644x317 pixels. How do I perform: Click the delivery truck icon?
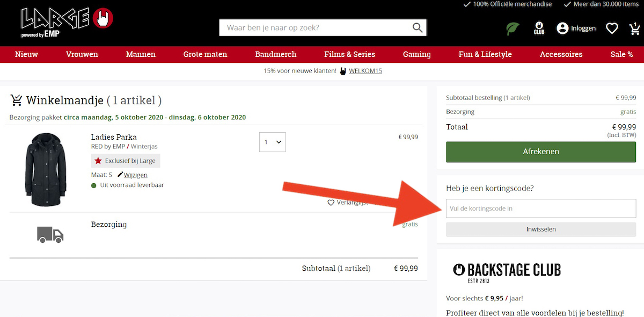click(50, 234)
